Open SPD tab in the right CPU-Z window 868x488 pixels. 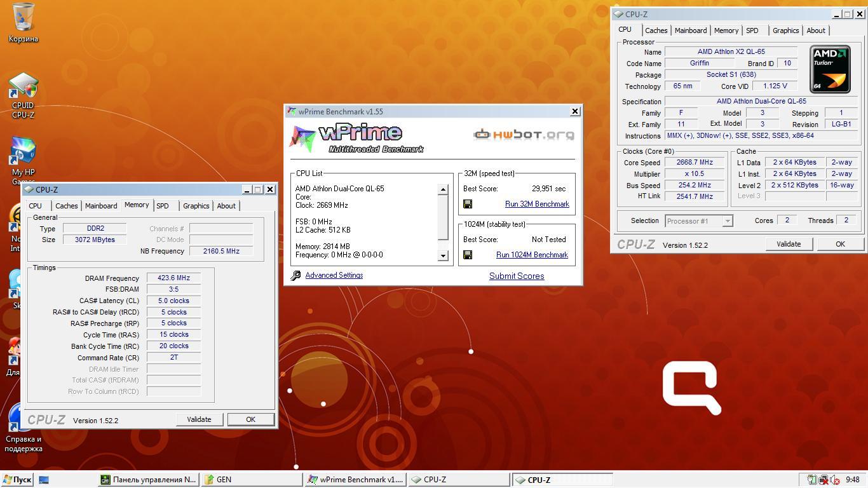coord(752,30)
